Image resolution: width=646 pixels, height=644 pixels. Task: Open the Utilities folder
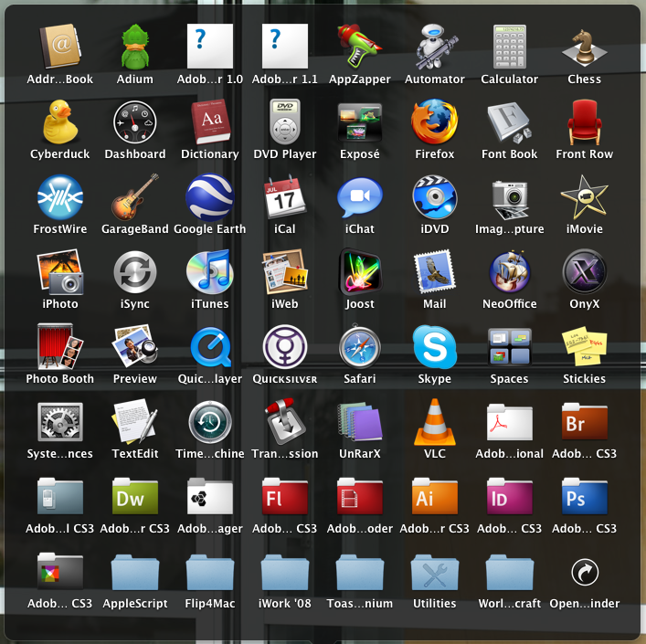tap(435, 572)
